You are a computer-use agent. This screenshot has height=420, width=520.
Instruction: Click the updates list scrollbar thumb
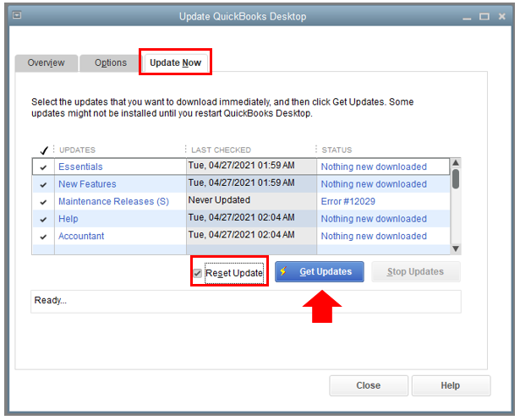point(456,179)
